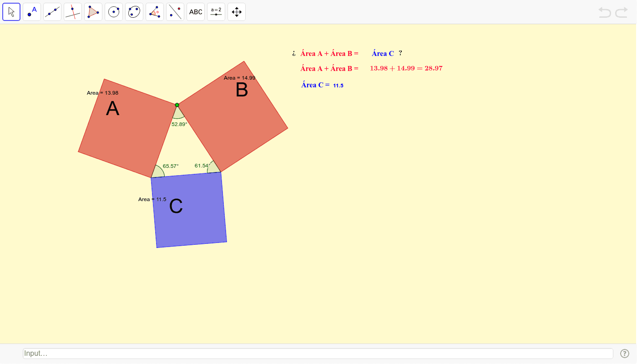This screenshot has width=637, height=364.
Task: Select the Ellipse conic tool
Action: point(134,12)
